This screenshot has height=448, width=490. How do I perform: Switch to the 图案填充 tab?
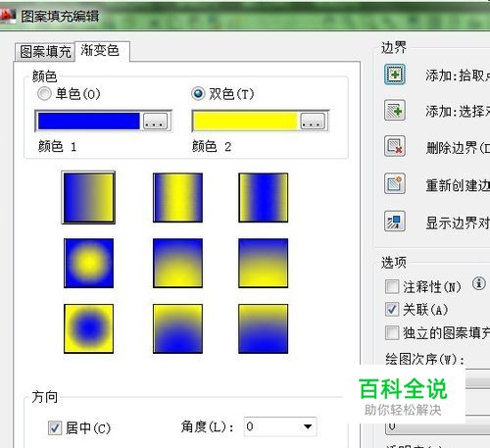[x=45, y=52]
